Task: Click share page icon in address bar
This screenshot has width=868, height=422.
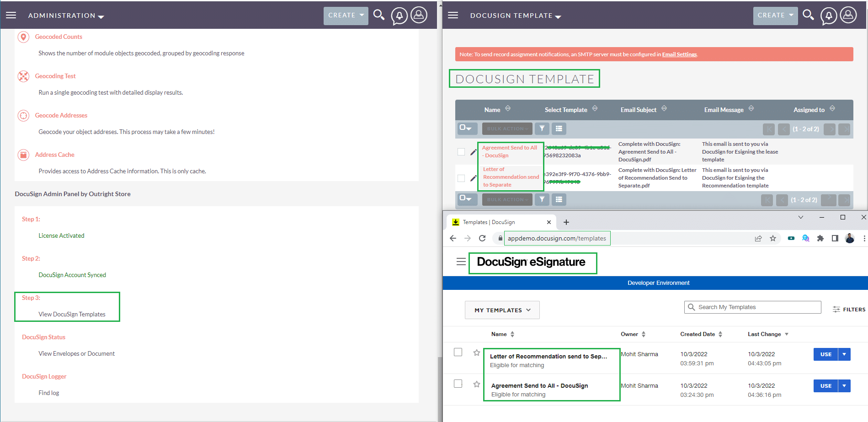Action: (x=758, y=238)
